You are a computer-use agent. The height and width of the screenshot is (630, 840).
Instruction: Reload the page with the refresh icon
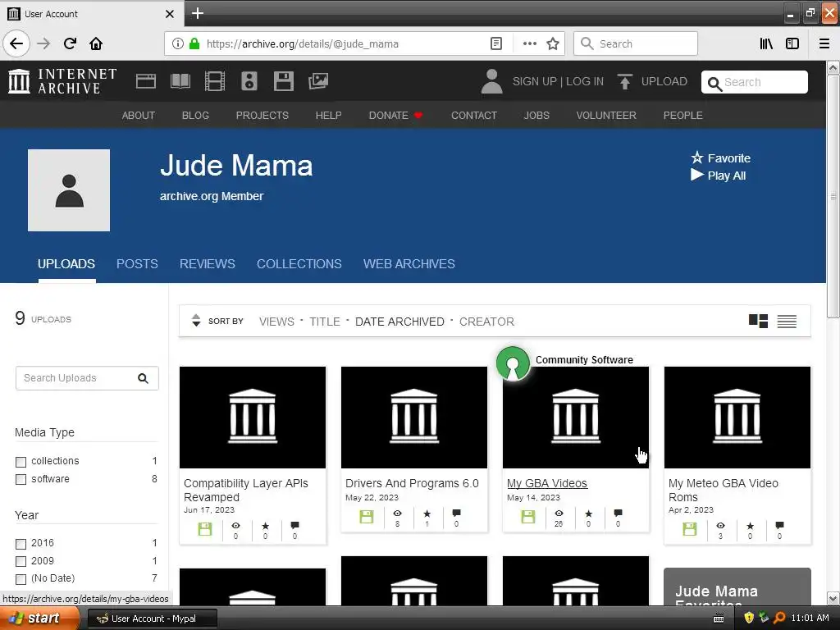pyautogui.click(x=71, y=43)
